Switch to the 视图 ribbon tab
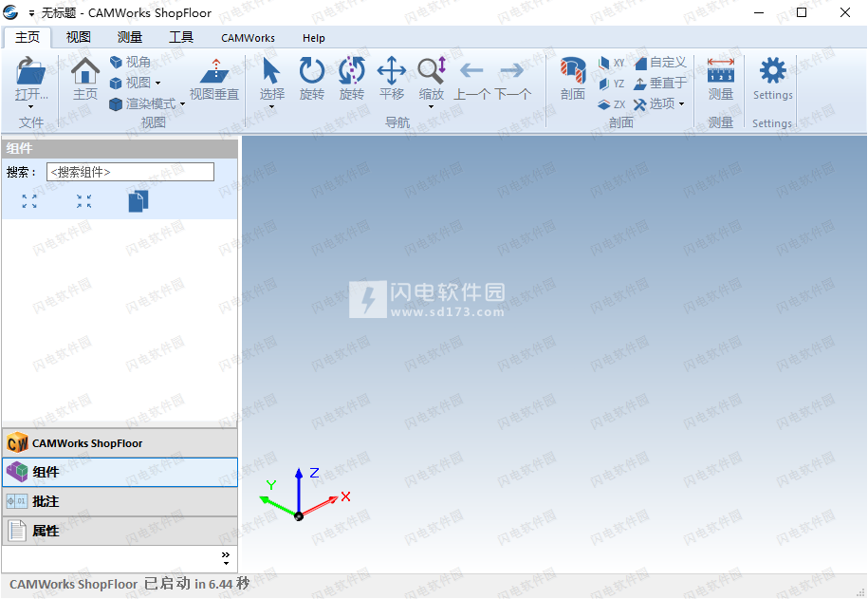The width and height of the screenshot is (868, 599). [78, 37]
